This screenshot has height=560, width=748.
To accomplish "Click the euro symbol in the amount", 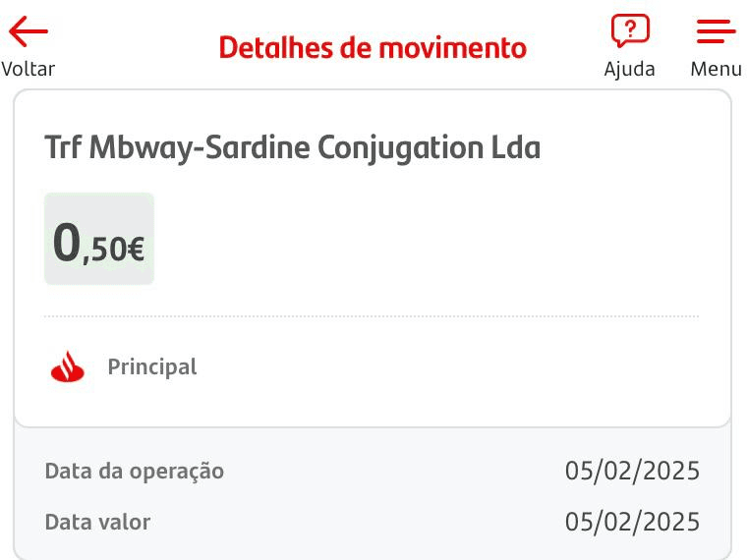I will [x=136, y=252].
